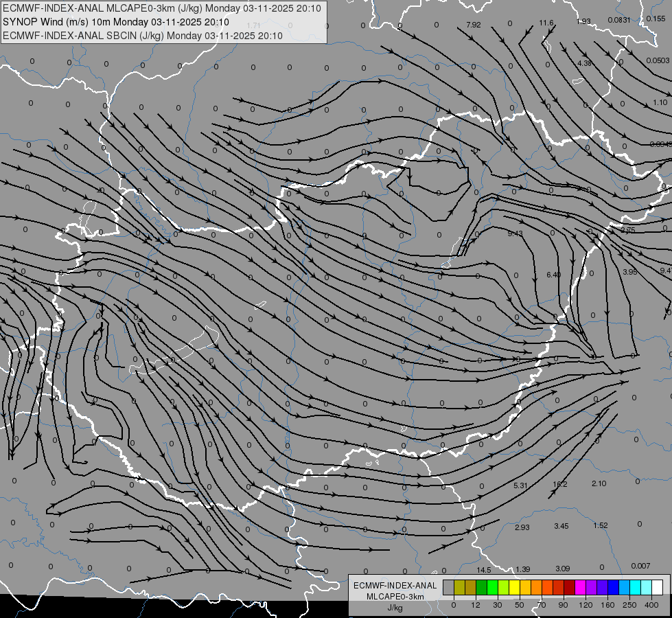Select the orange legend swatch above 70

(537, 588)
